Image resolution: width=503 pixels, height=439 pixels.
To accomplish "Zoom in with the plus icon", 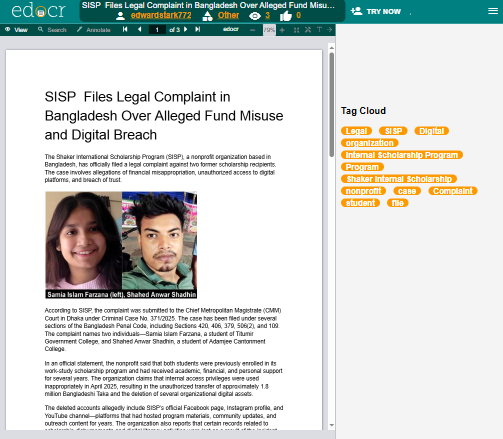I will [x=282, y=30].
